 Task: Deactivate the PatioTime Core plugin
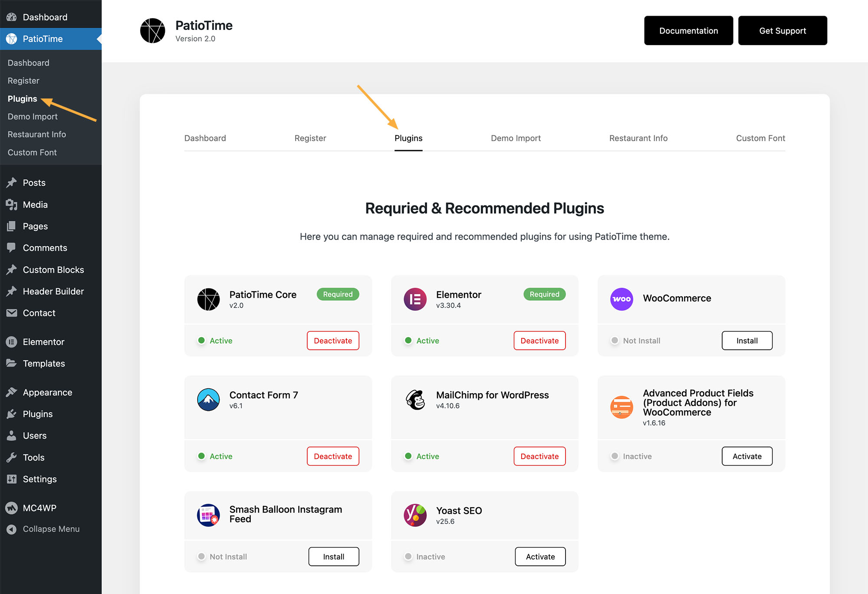(x=333, y=341)
